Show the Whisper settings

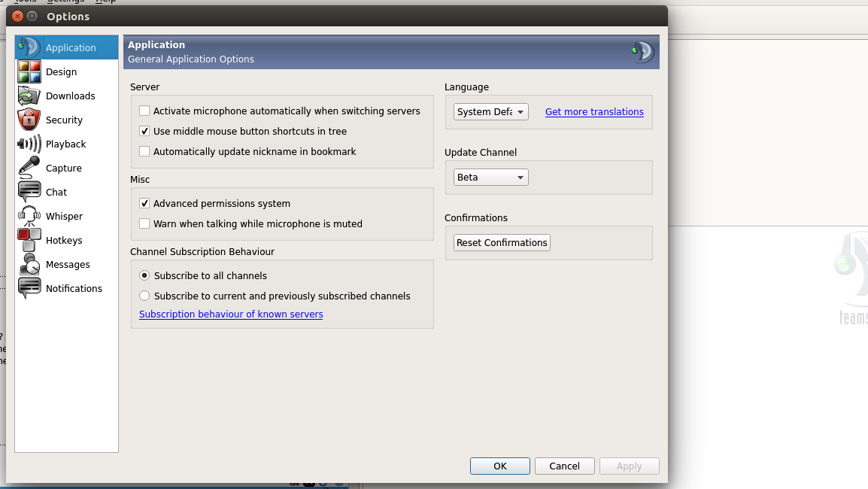point(66,216)
